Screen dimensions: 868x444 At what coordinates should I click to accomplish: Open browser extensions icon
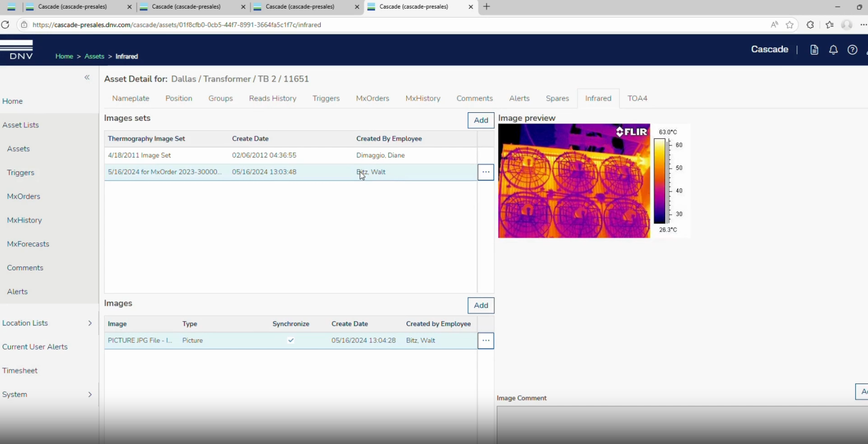click(810, 25)
